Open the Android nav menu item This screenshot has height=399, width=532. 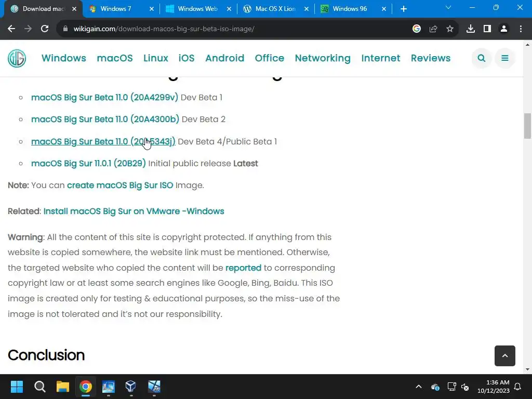224,58
